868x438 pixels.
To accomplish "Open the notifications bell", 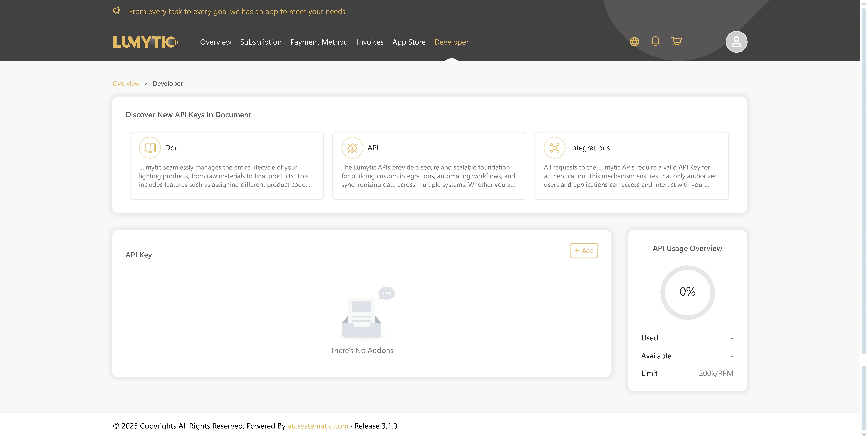I will click(655, 42).
